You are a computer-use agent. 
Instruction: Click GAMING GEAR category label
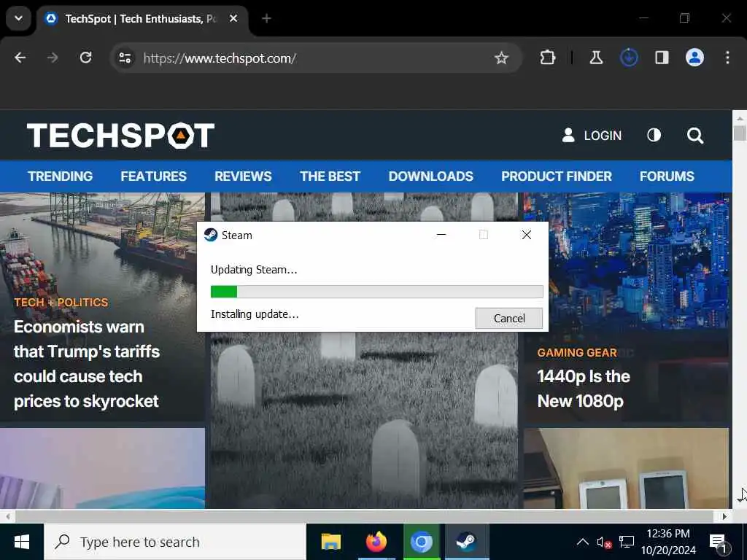click(577, 352)
